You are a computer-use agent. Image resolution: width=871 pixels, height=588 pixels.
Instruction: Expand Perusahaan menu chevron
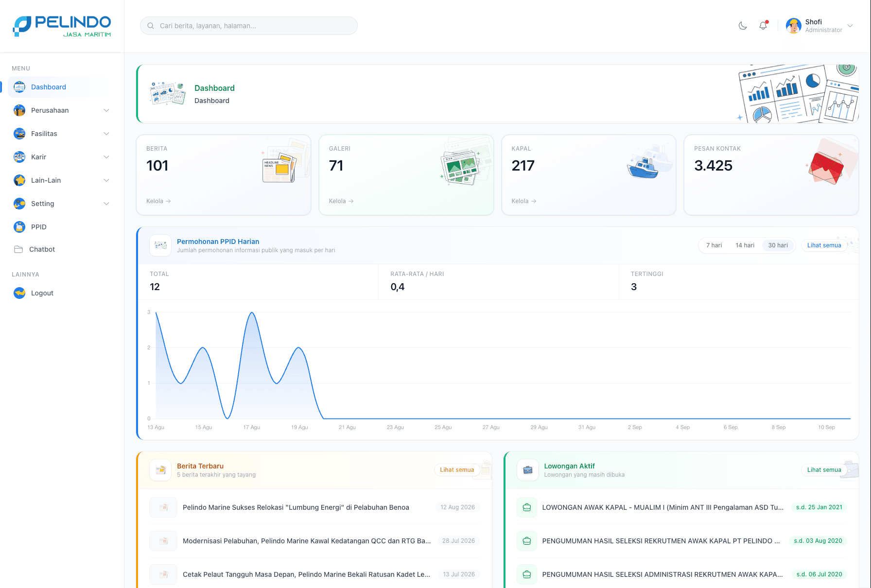click(x=106, y=110)
